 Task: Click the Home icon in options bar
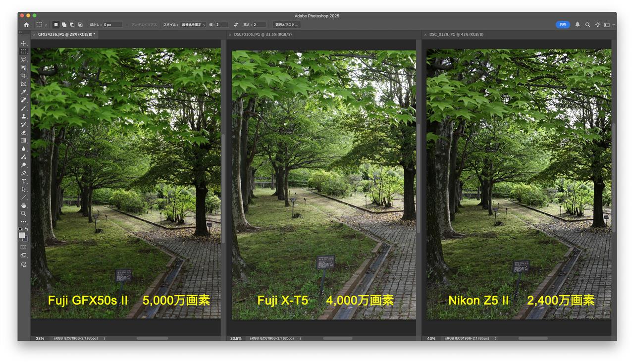coord(26,24)
